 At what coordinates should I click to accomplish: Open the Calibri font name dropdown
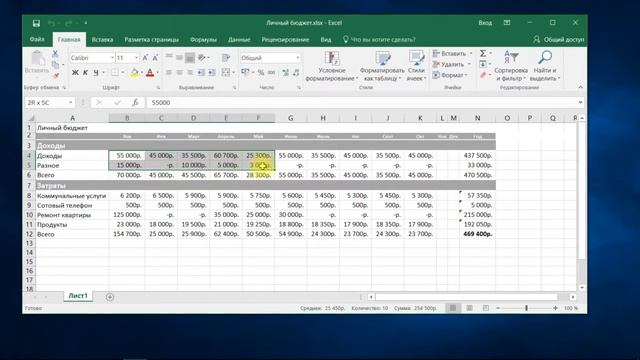(x=112, y=58)
